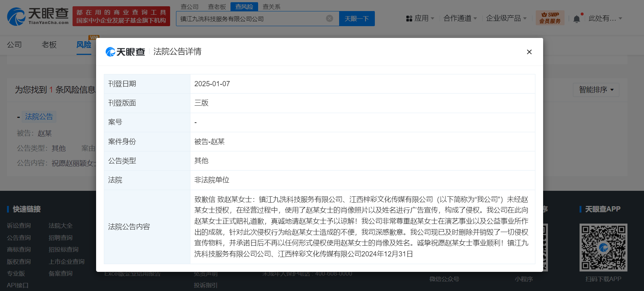Screen dimensions: 644x291
Task: Open the 法院大全 footer link
Action: coord(60,225)
